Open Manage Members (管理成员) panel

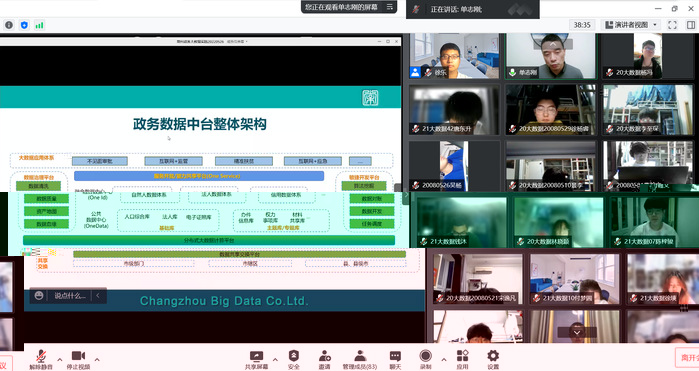359,359
